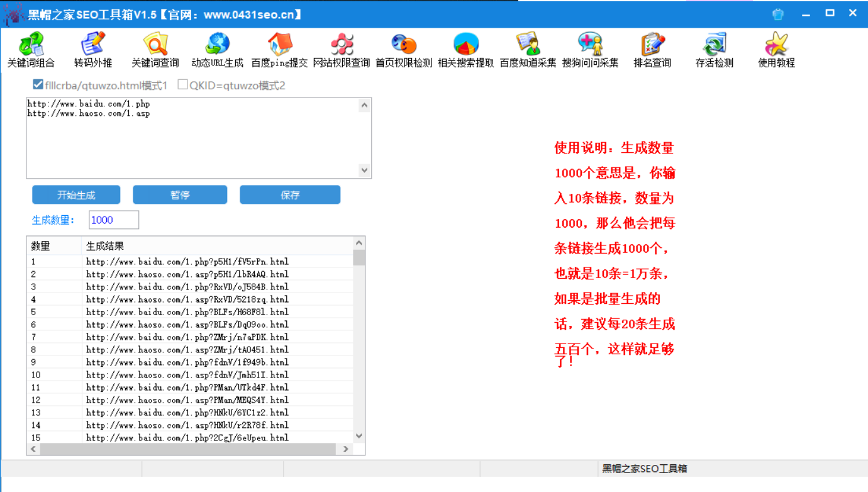Click the app logo in title bar
This screenshot has height=492, width=868.
[x=13, y=14]
